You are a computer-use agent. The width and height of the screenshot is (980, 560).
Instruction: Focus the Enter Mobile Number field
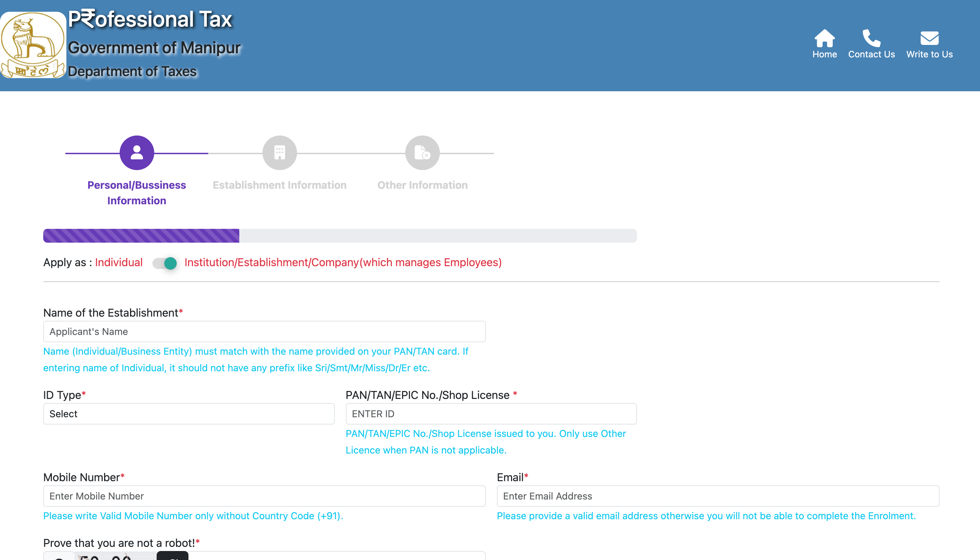tap(264, 496)
